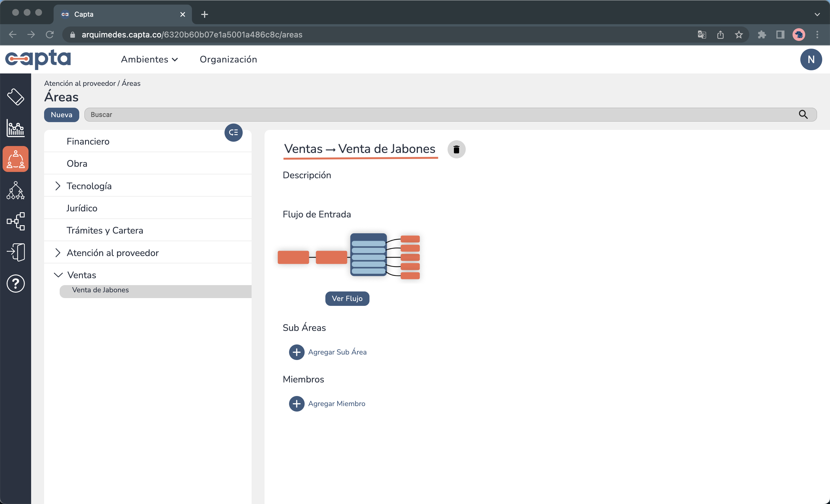The width and height of the screenshot is (830, 504).
Task: Open the statistics chart sidebar icon
Action: coord(16,128)
